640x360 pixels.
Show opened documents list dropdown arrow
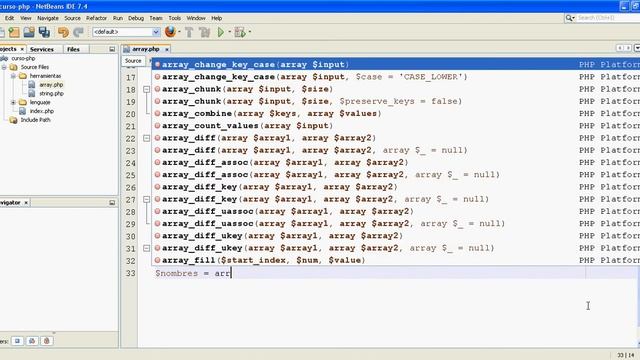pos(637,48)
